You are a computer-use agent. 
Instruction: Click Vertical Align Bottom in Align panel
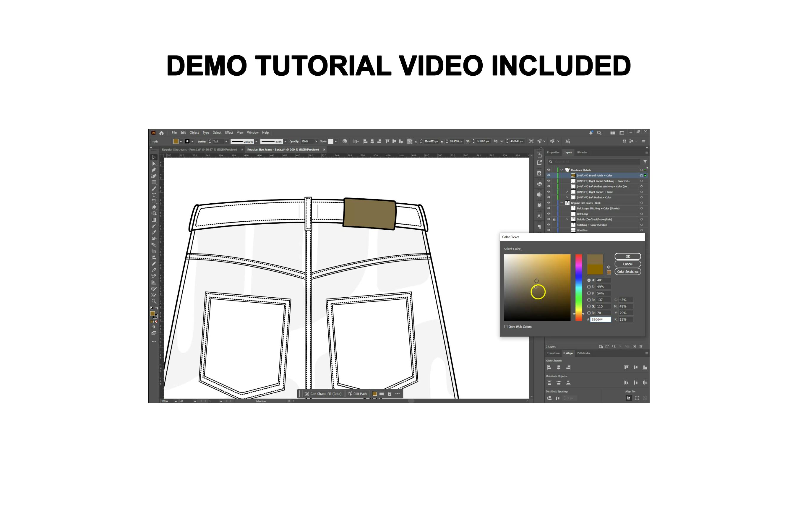645,367
